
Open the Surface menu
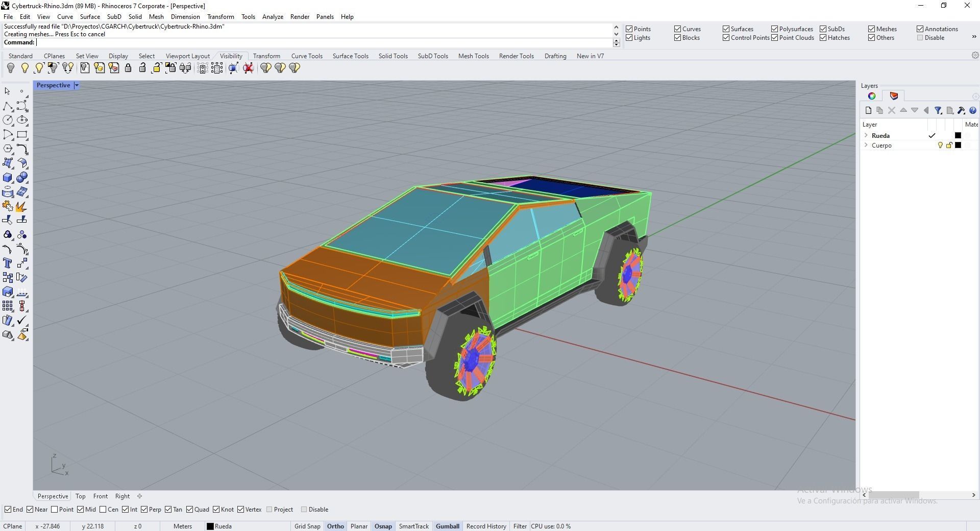(90, 16)
